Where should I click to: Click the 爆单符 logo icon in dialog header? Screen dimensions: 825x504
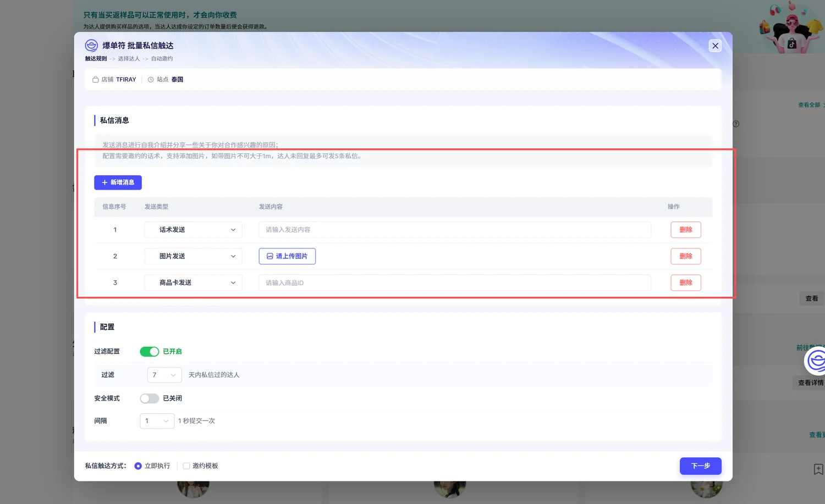(x=91, y=46)
